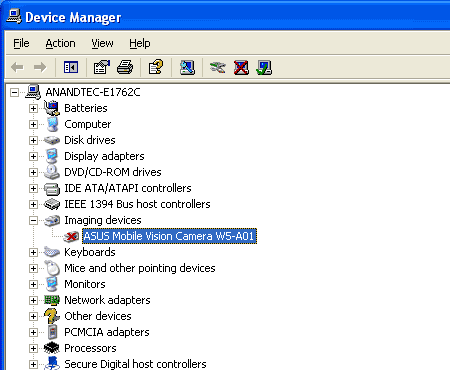The image size is (450, 370).
Task: Click the Mice pointing devices mouse icon
Action: pyautogui.click(x=52, y=268)
